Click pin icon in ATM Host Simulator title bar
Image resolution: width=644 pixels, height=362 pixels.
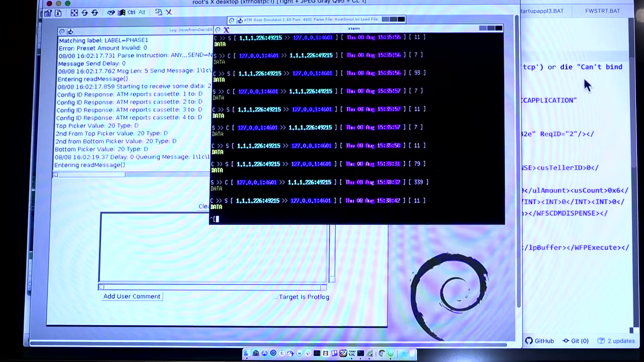pos(239,21)
